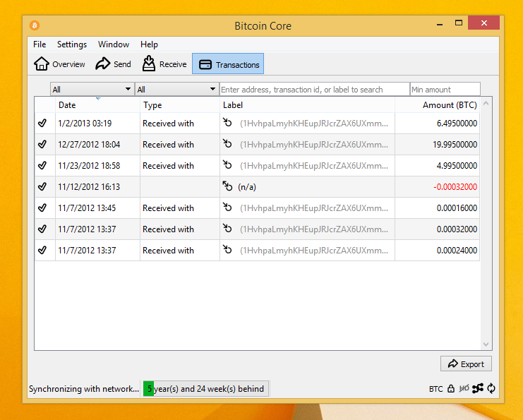The width and height of the screenshot is (523, 420).
Task: Click the red amount -0.00032000
Action: [x=455, y=187]
